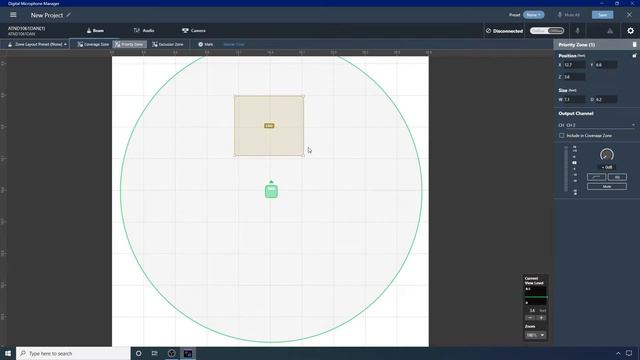
Task: Select the Priority Zone tool
Action: [129, 44]
